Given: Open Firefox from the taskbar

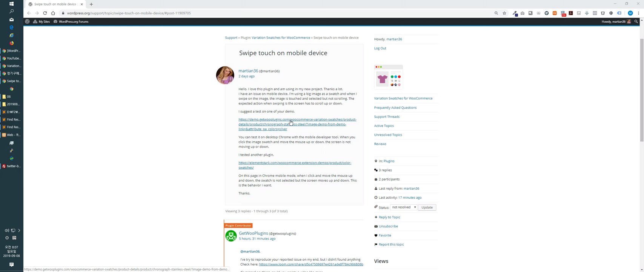Looking at the screenshot, I should (x=12, y=43).
